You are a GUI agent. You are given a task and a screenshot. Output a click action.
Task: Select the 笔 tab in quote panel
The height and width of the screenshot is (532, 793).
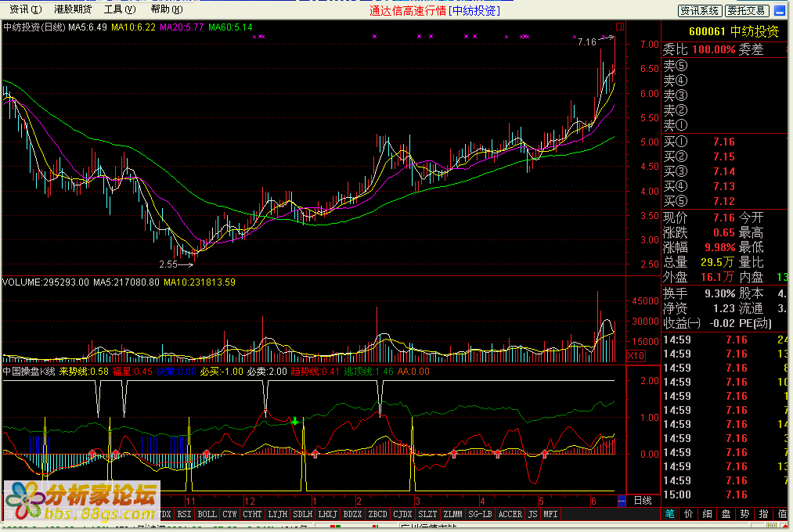(x=669, y=514)
